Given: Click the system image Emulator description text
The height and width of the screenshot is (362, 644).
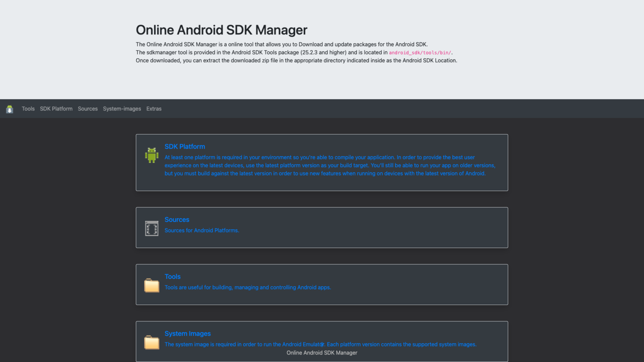Looking at the screenshot, I should pyautogui.click(x=321, y=344).
